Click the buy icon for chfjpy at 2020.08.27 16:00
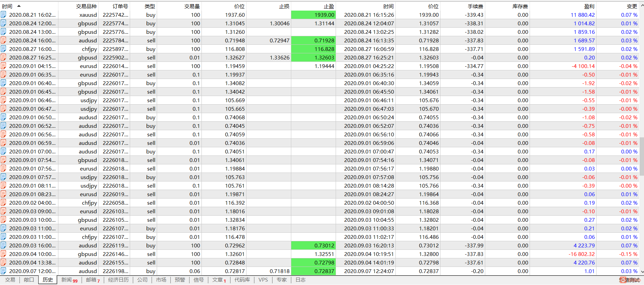 click(x=3, y=49)
